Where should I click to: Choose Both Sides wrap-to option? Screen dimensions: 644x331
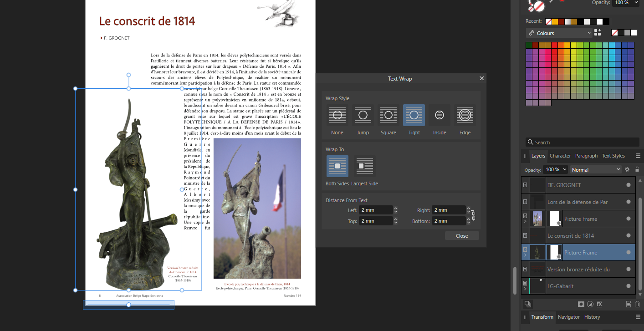[x=337, y=166]
